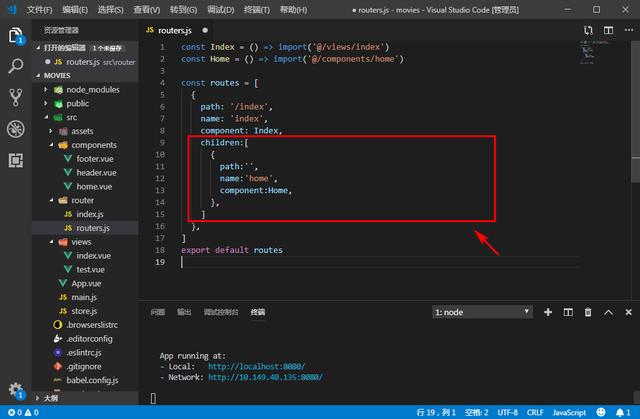
Task: Open the Go menu
Action: coord(183,9)
